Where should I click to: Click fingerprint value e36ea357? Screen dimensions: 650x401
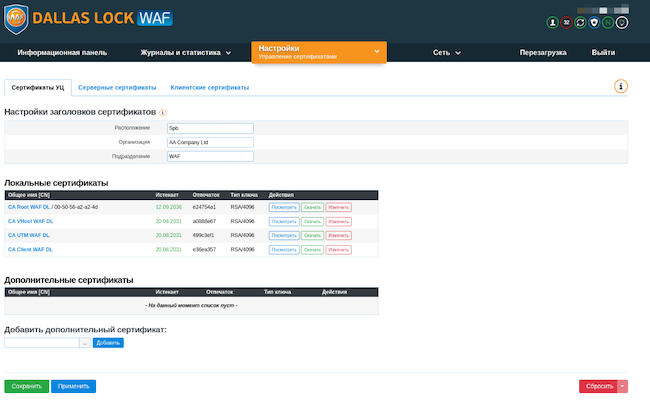[x=204, y=249]
